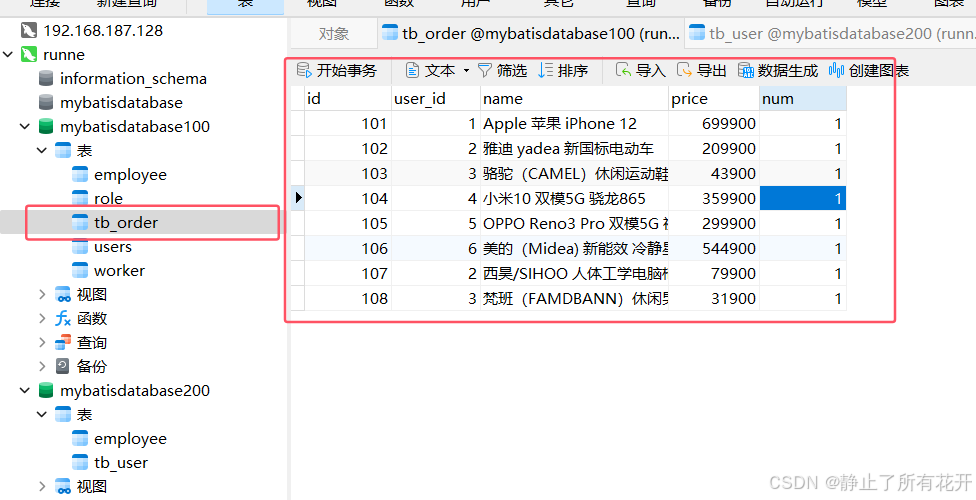Viewport: 976px width, 500px height.
Task: Expand the 查询 queries node
Action: [x=42, y=342]
